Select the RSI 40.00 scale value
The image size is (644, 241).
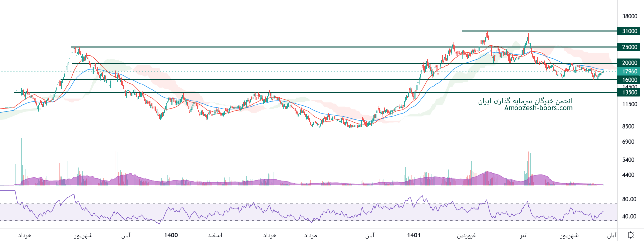(629, 216)
